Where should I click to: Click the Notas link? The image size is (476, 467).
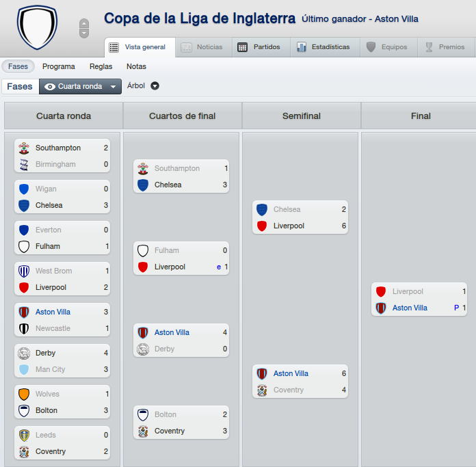click(136, 66)
